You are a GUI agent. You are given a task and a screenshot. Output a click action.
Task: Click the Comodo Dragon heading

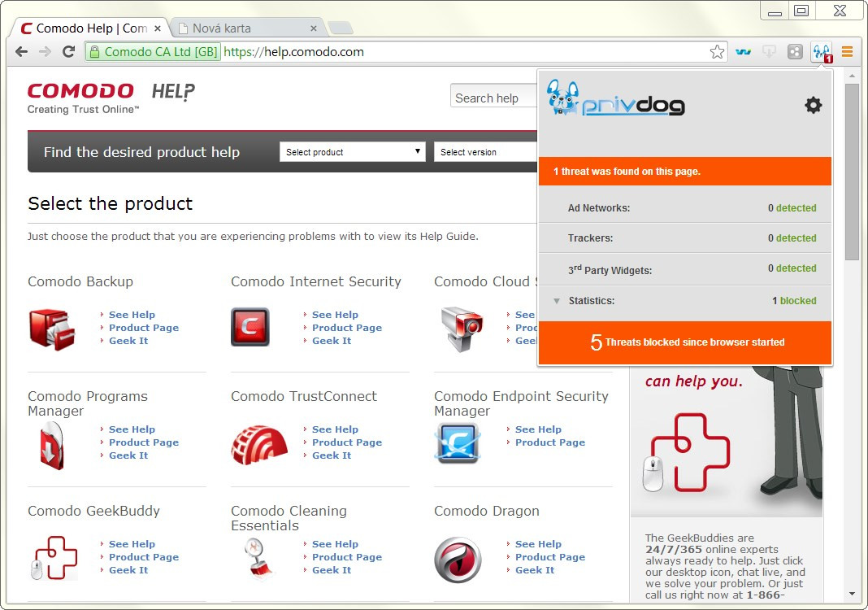tap(487, 511)
